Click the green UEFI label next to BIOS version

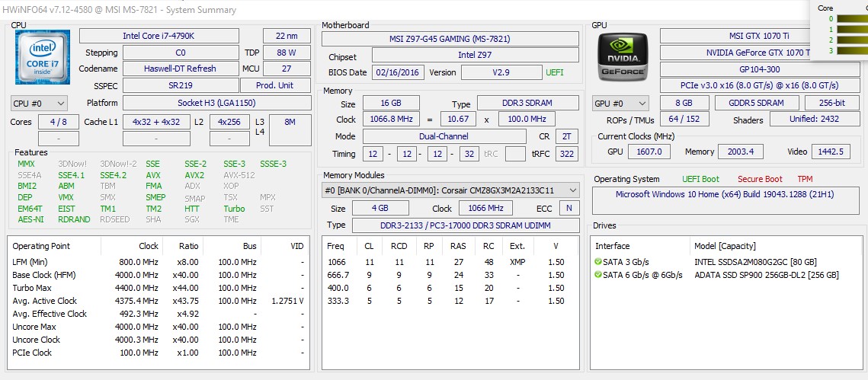(555, 72)
